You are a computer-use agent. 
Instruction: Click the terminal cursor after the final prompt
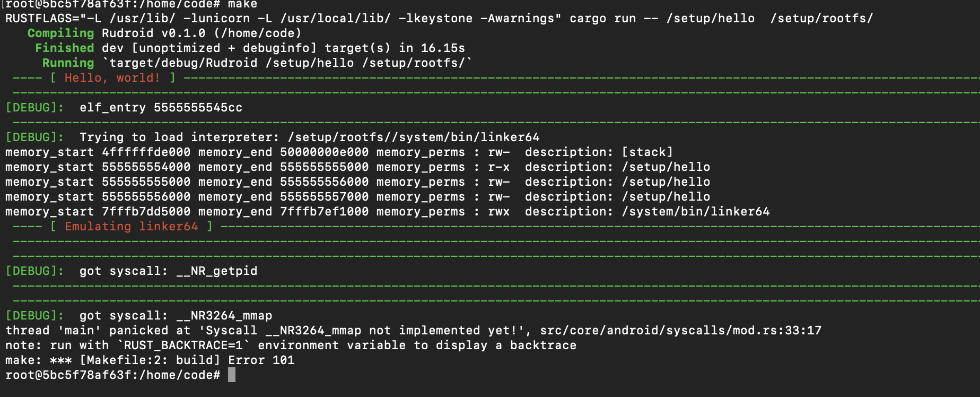point(232,375)
